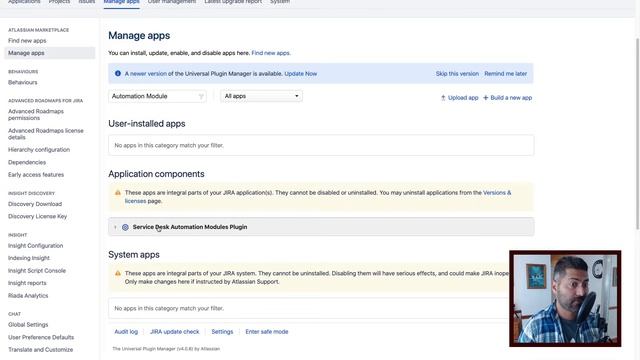Open Insight Script Console
The height and width of the screenshot is (360, 640).
coord(37,271)
